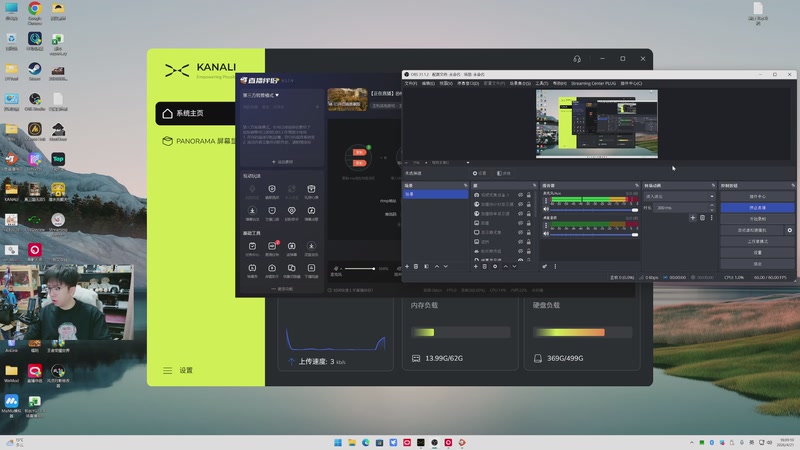Open 文件(F) menu in OBS
800x450 pixels.
(x=411, y=83)
